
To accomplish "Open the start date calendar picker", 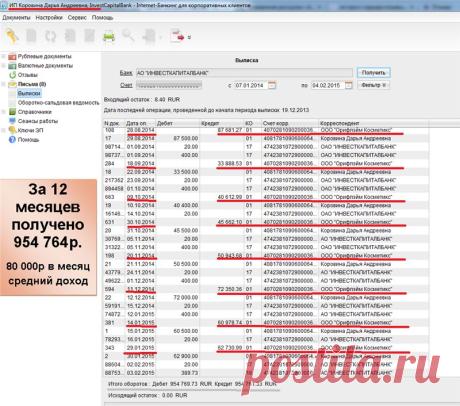I will [272, 85].
